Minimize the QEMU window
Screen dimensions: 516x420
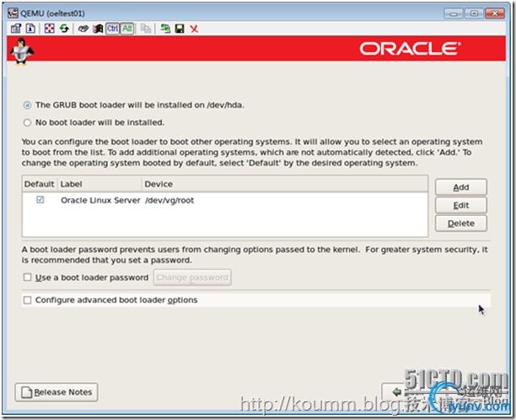point(454,13)
